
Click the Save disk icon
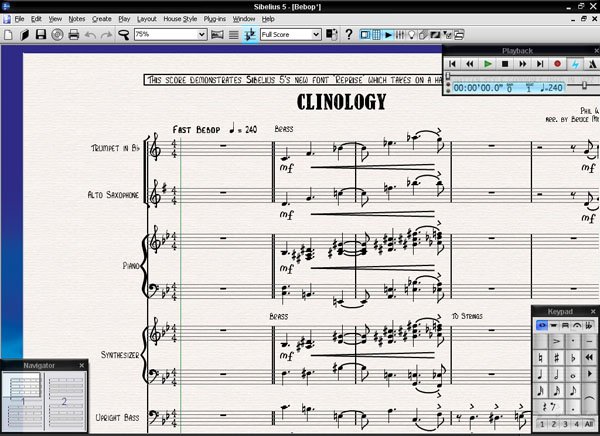coord(40,34)
